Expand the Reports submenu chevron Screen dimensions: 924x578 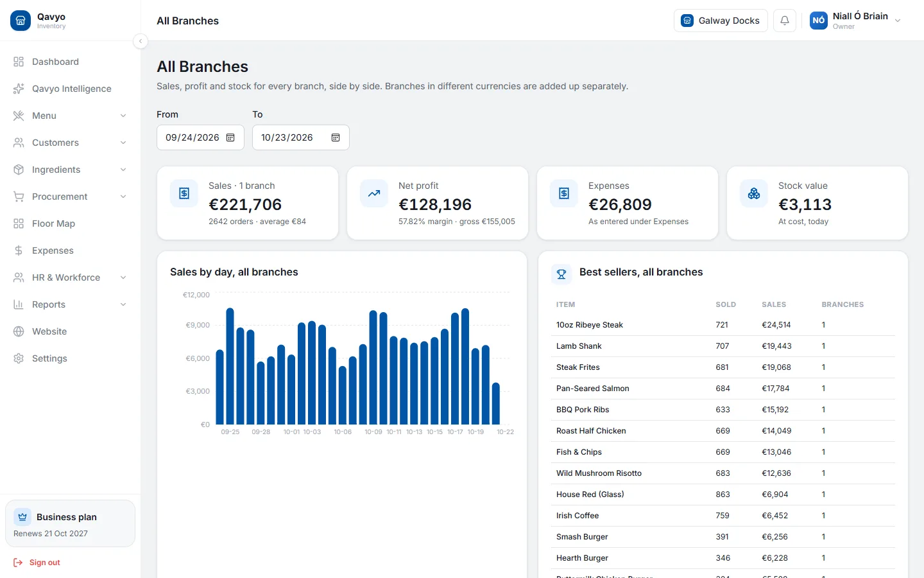123,304
